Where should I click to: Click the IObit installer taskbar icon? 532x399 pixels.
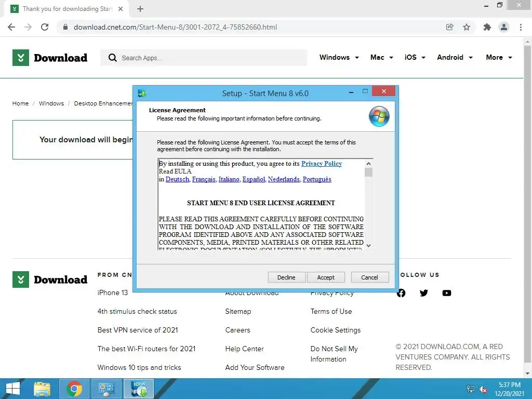pos(139,389)
